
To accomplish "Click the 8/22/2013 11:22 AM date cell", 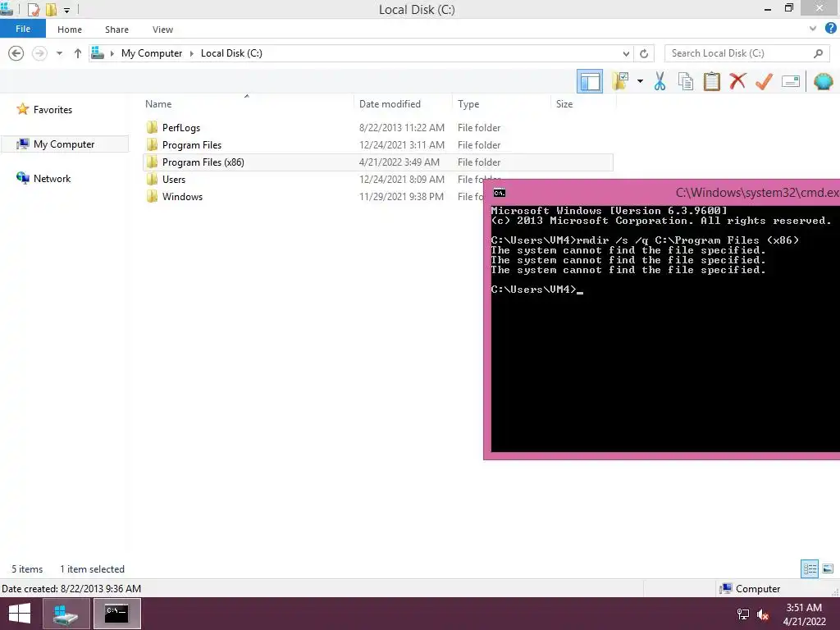I will click(401, 127).
